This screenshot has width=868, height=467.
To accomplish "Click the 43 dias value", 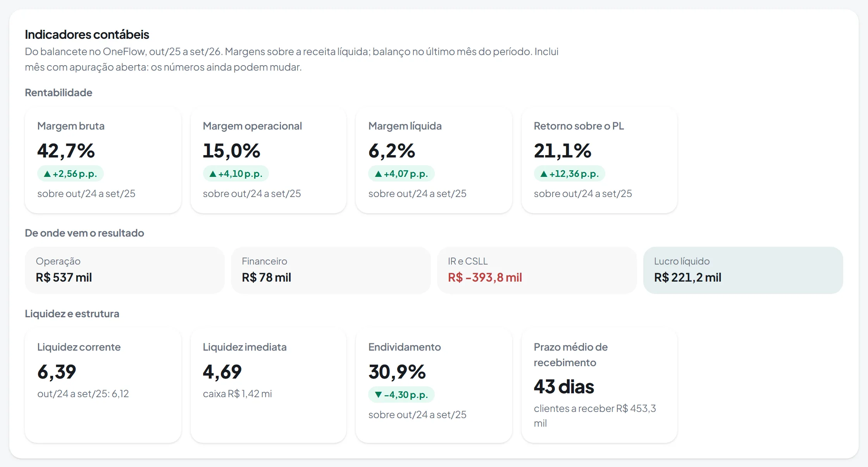I will pyautogui.click(x=564, y=387).
